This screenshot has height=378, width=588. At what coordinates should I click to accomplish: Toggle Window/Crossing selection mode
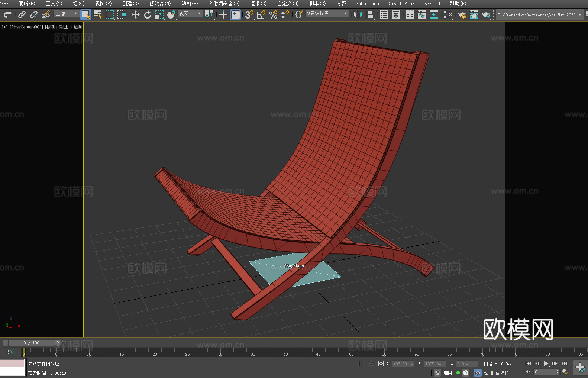tap(122, 14)
